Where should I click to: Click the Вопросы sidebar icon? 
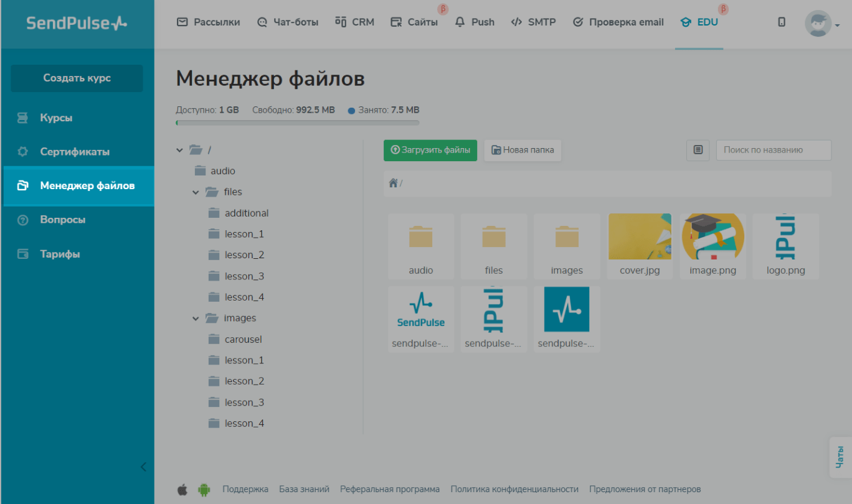(23, 220)
